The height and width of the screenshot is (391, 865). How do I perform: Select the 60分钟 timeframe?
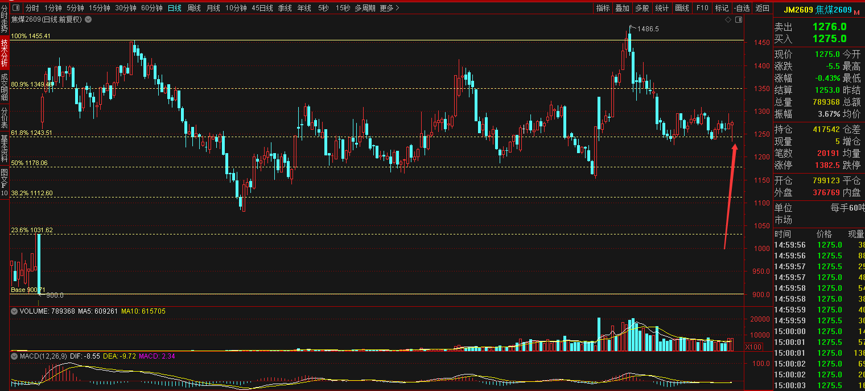[152, 8]
